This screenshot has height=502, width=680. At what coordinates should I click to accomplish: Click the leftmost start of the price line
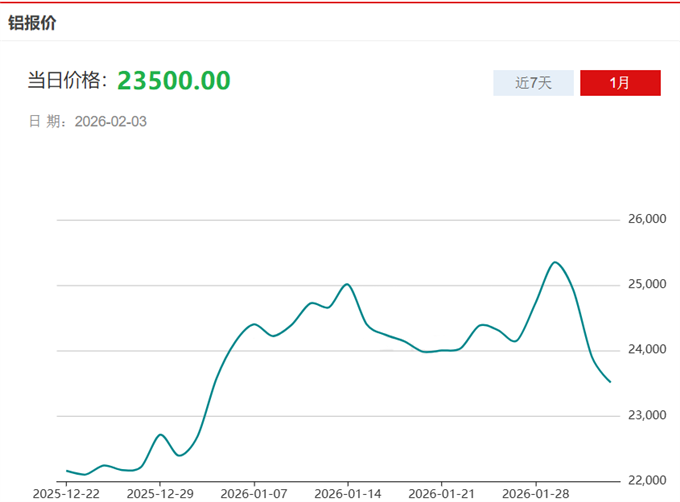pos(67,470)
